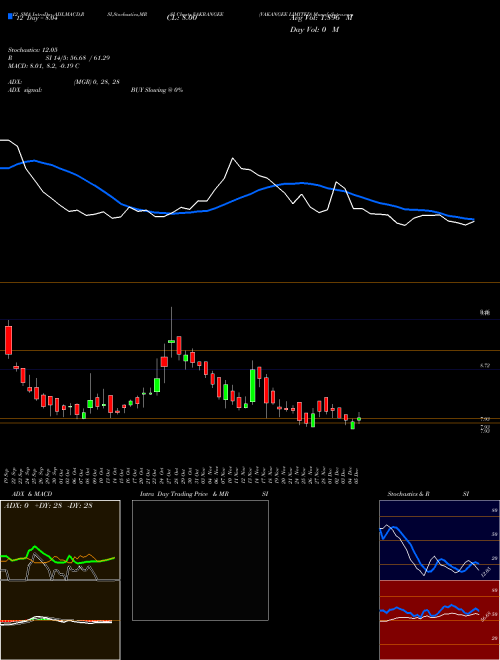Screen dimensions: 500x660
Task: Click the last green candlestick on the right
Action: 359,419
